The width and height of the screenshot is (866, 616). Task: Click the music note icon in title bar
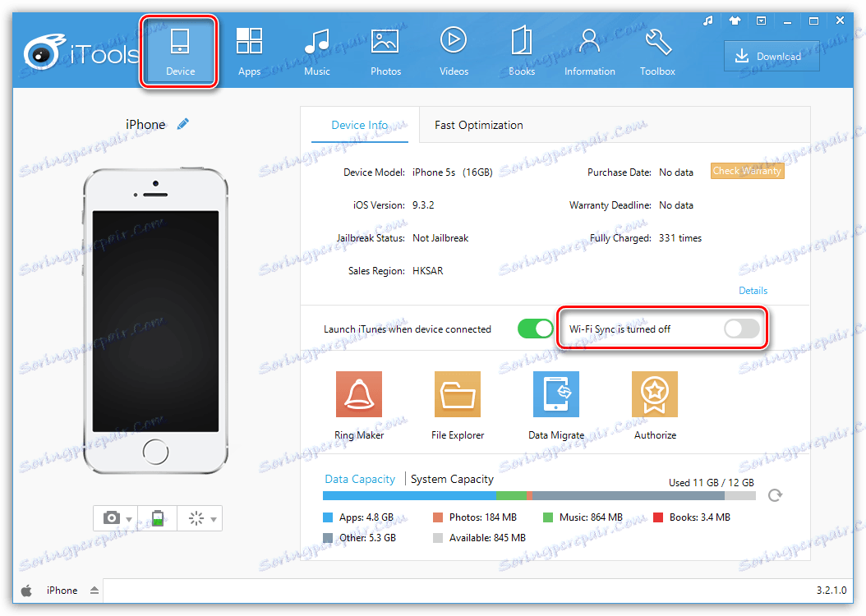click(x=708, y=21)
